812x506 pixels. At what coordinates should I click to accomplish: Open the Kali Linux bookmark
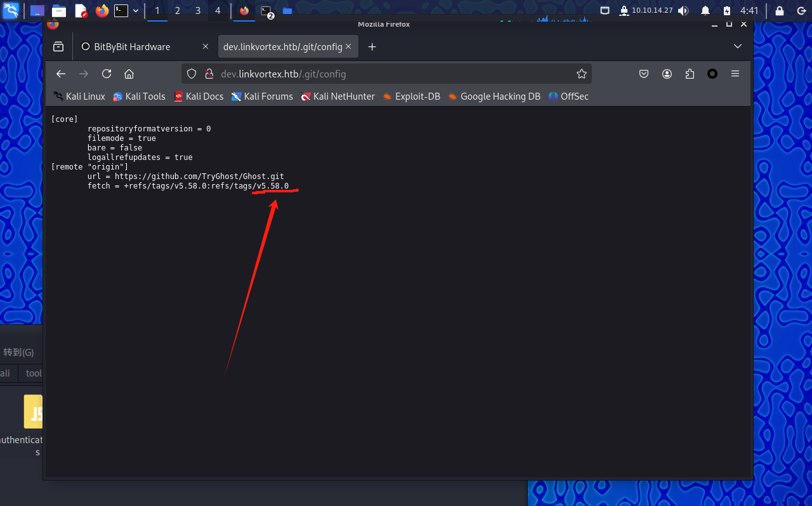pyautogui.click(x=79, y=97)
